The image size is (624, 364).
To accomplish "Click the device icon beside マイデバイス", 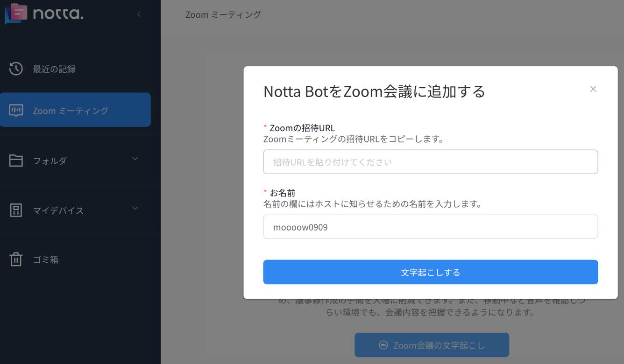I will point(16,210).
